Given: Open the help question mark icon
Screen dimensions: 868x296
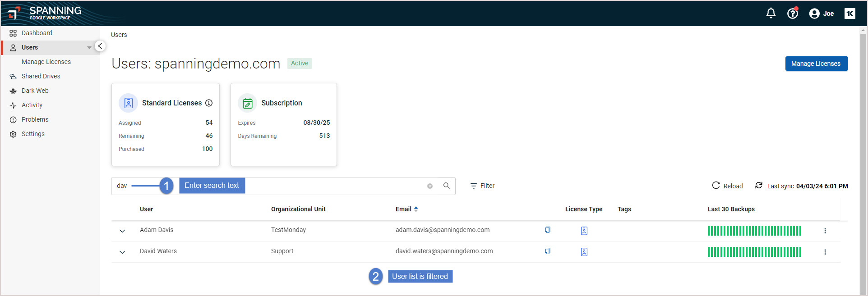Looking at the screenshot, I should [792, 14].
